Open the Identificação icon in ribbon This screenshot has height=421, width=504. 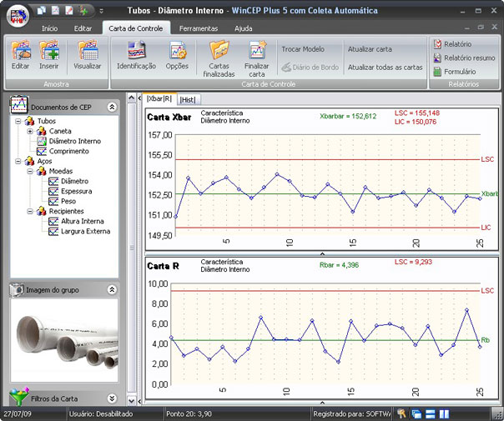pyautogui.click(x=137, y=50)
